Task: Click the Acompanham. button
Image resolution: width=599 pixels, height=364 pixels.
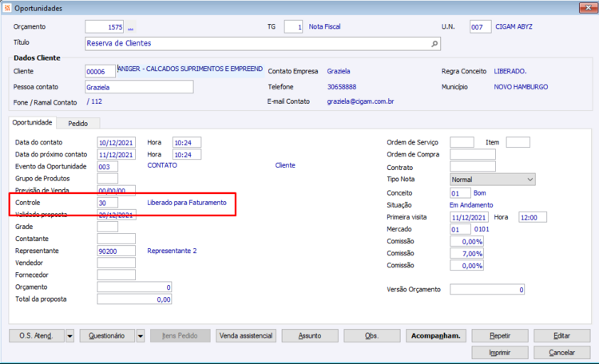Action: click(x=436, y=336)
